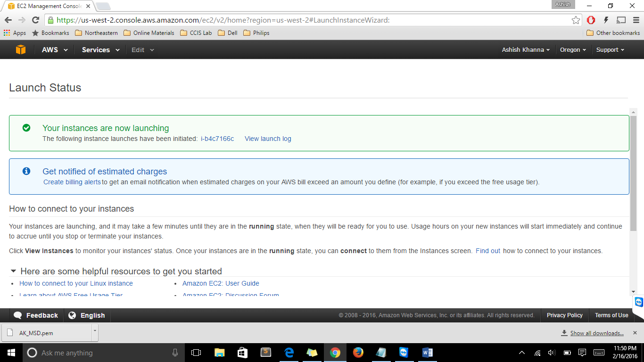The width and height of the screenshot is (644, 362).
Task: Open the Northeastern bookmarks folder
Action: click(97, 33)
